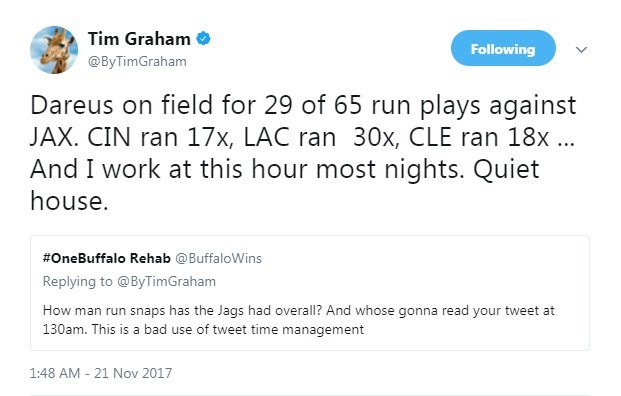Click the @ByTimGraham handle under the name
The width and height of the screenshot is (621, 396).
pos(137,62)
